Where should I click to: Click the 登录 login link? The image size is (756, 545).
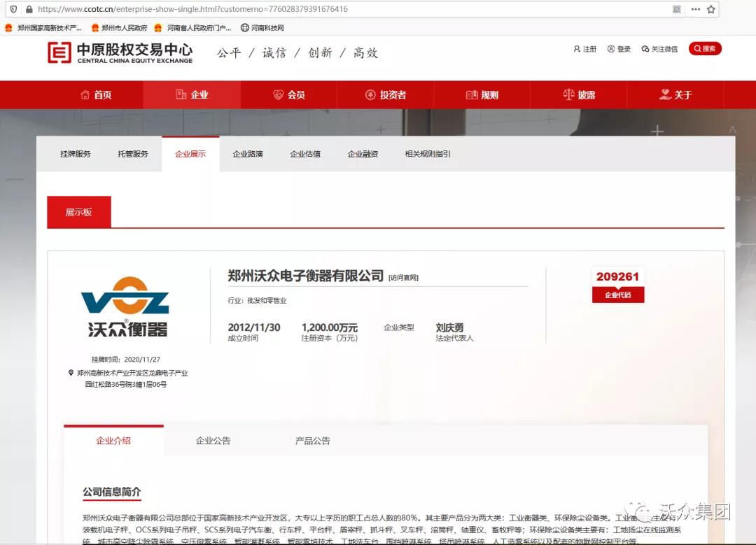point(619,49)
